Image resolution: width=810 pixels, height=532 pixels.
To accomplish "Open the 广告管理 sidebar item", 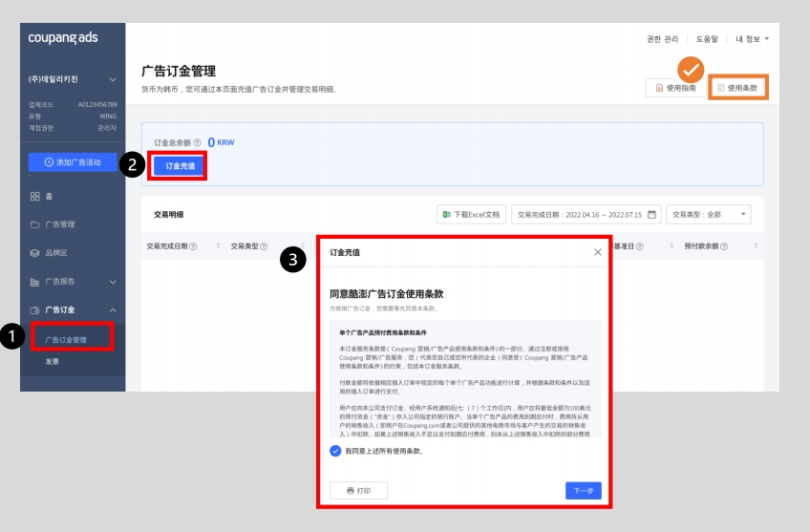I will (60, 224).
